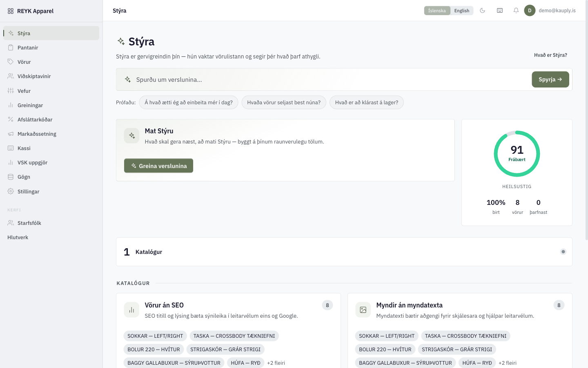Click the user avatar D icon

click(530, 11)
